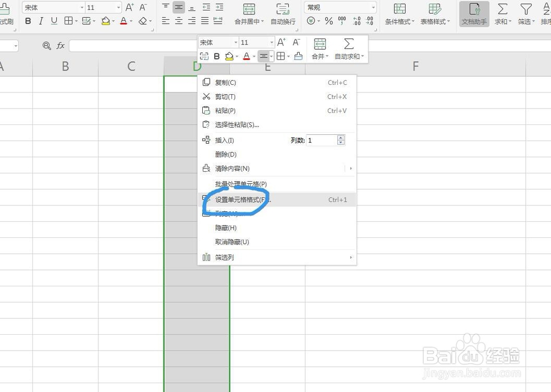Open the ribbon borders tool
Viewport: 551px width, 392px height.
[x=68, y=21]
